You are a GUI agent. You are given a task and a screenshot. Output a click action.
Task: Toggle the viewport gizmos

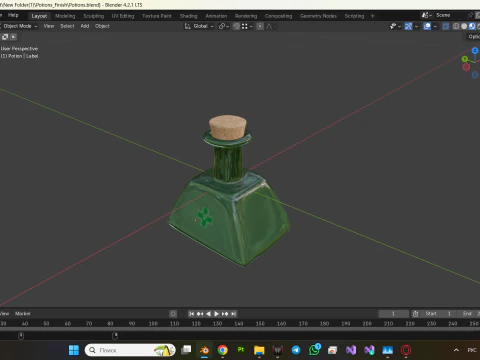(x=408, y=26)
